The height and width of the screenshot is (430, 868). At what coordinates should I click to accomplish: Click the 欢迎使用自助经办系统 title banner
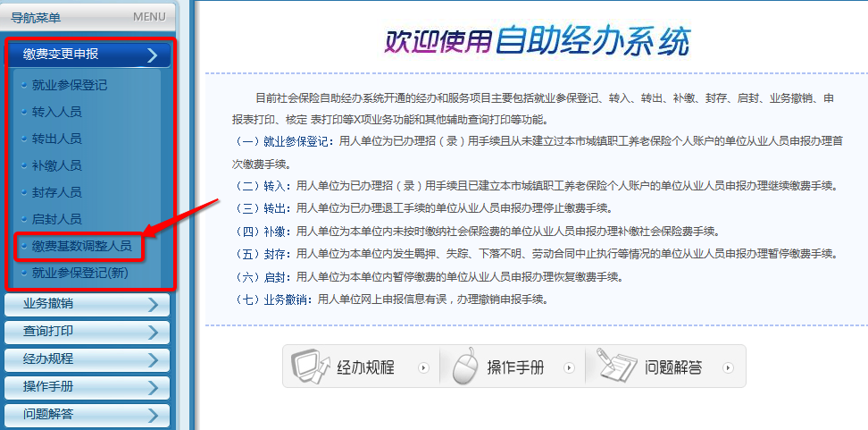[x=538, y=40]
